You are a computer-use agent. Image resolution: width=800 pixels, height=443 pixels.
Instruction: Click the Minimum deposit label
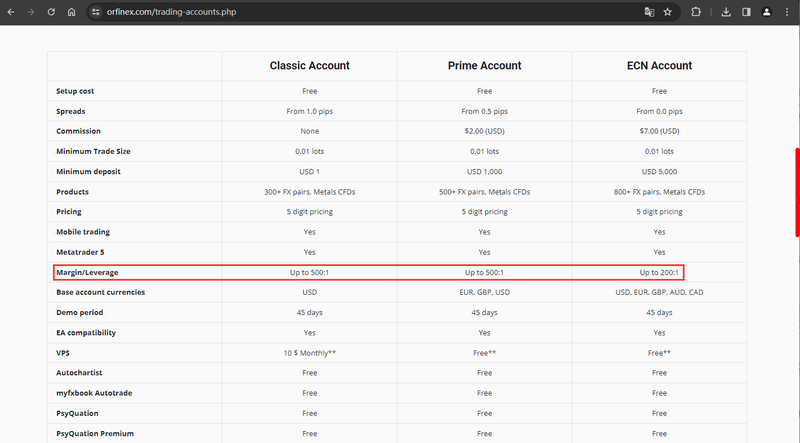pos(88,171)
